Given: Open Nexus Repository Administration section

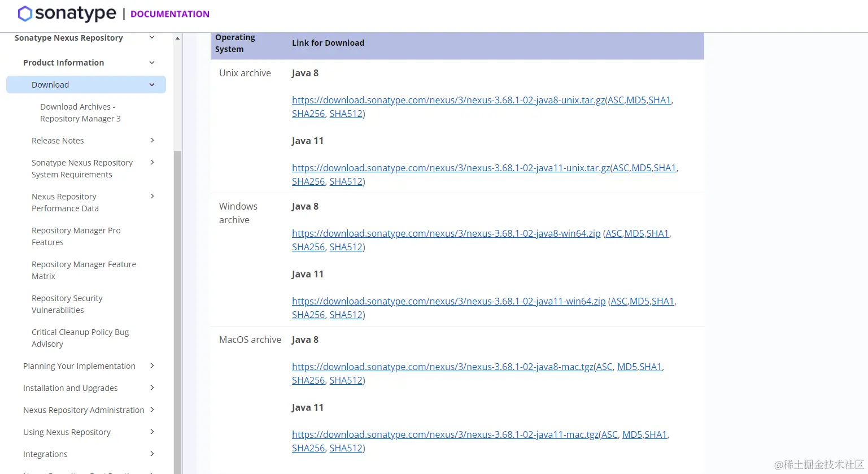Looking at the screenshot, I should 84,410.
